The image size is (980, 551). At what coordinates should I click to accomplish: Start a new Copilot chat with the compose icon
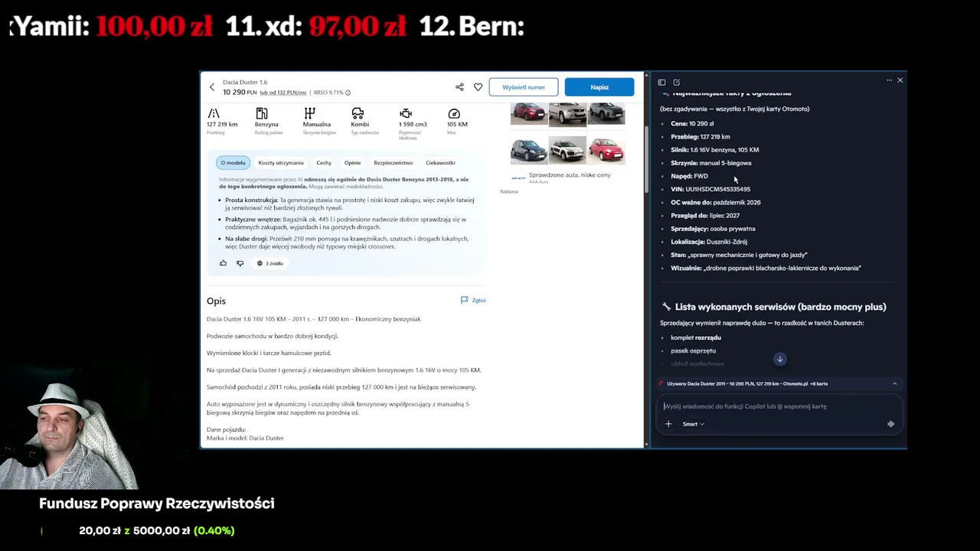coord(676,83)
